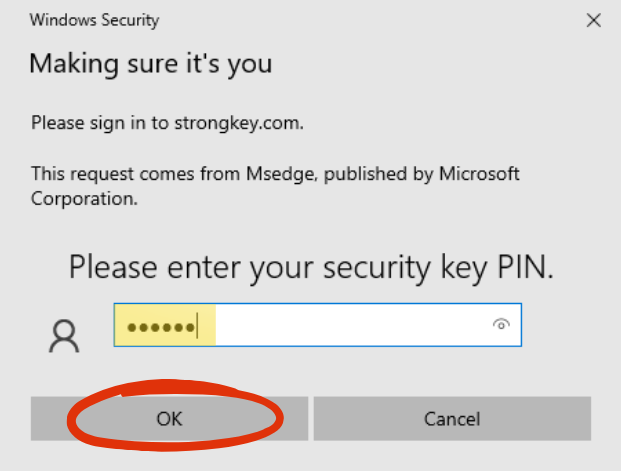
Task: Abort authentication via the Cancel button
Action: click(452, 418)
